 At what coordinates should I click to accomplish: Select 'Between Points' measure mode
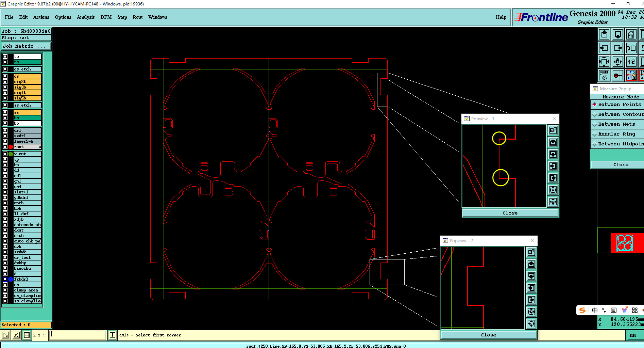point(617,105)
